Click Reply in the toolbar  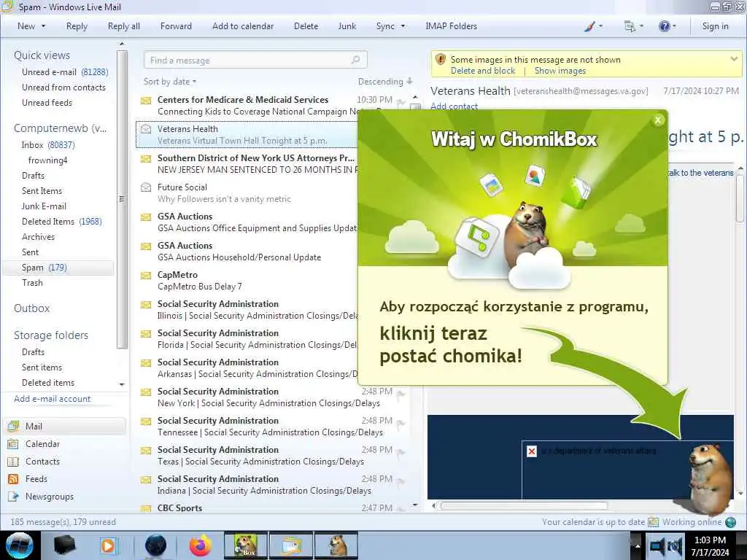point(77,26)
